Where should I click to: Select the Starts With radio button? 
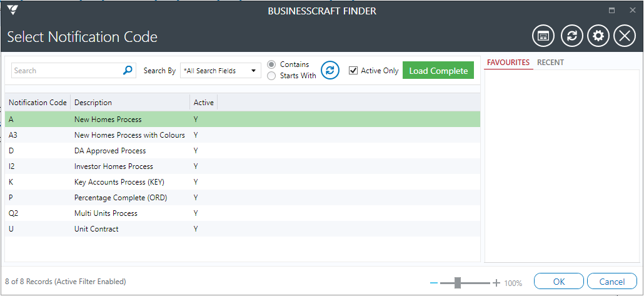point(271,76)
